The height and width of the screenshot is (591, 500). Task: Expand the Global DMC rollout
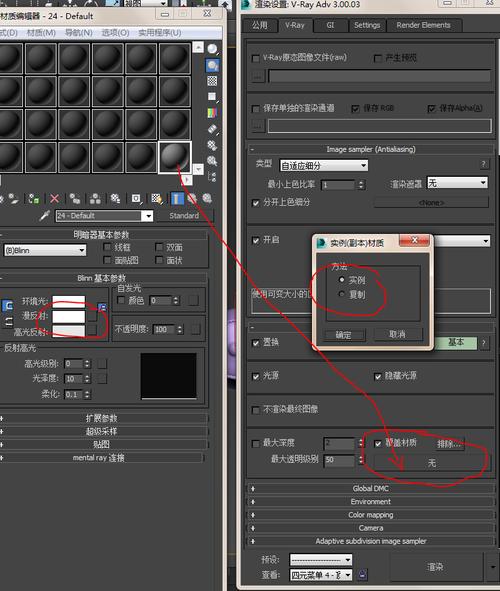coord(370,488)
